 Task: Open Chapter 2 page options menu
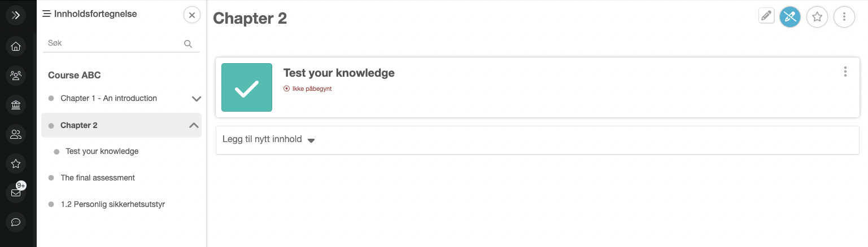(844, 17)
